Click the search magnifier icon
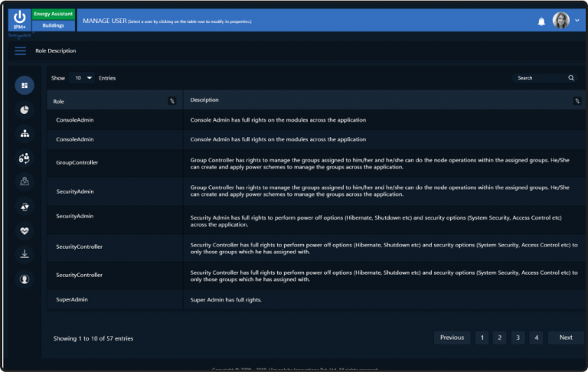 571,78
